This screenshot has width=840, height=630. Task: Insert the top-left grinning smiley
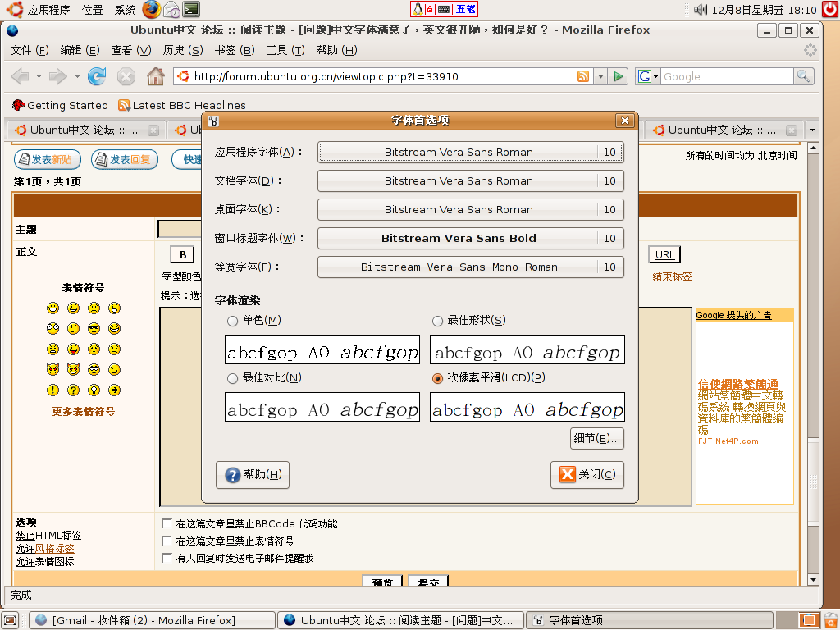[52, 308]
